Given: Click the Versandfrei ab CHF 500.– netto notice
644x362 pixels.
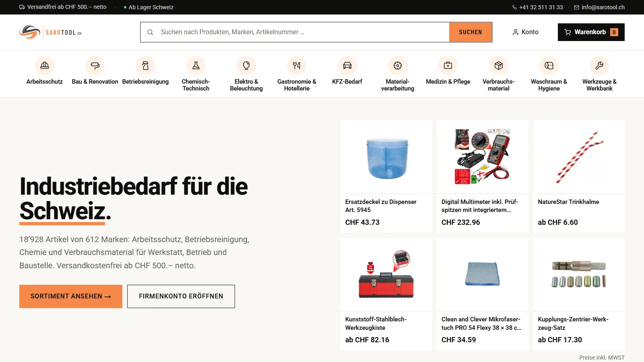Looking at the screenshot, I should pyautogui.click(x=63, y=7).
